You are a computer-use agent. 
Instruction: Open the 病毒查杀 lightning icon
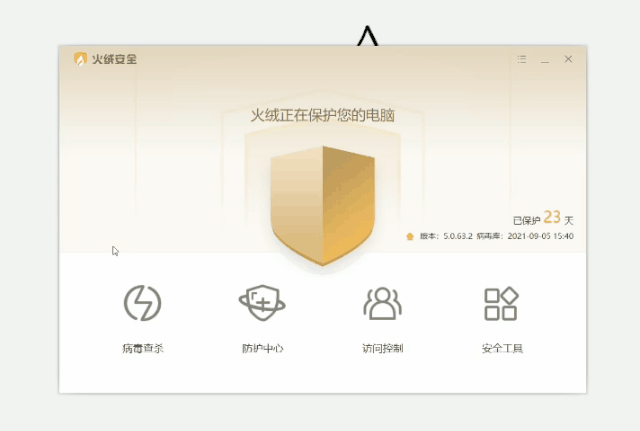click(142, 303)
